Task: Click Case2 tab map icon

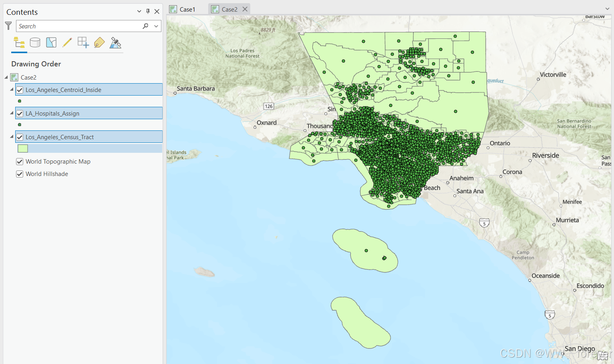Action: 215,9
